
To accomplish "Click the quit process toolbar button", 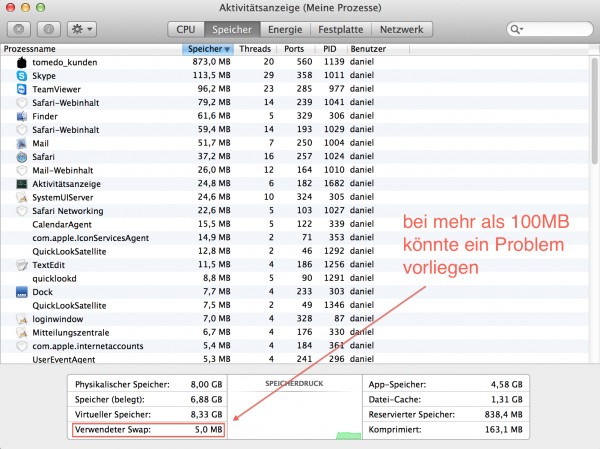I will tap(19, 29).
